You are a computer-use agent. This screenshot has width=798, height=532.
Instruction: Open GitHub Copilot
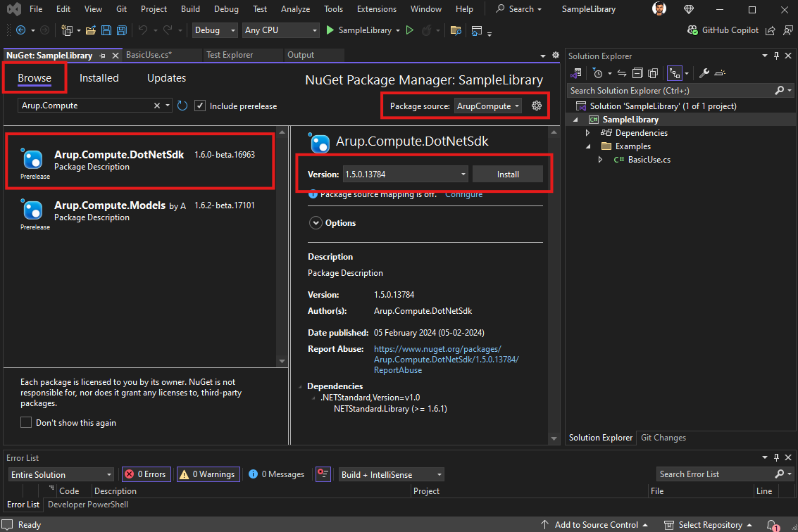[723, 30]
